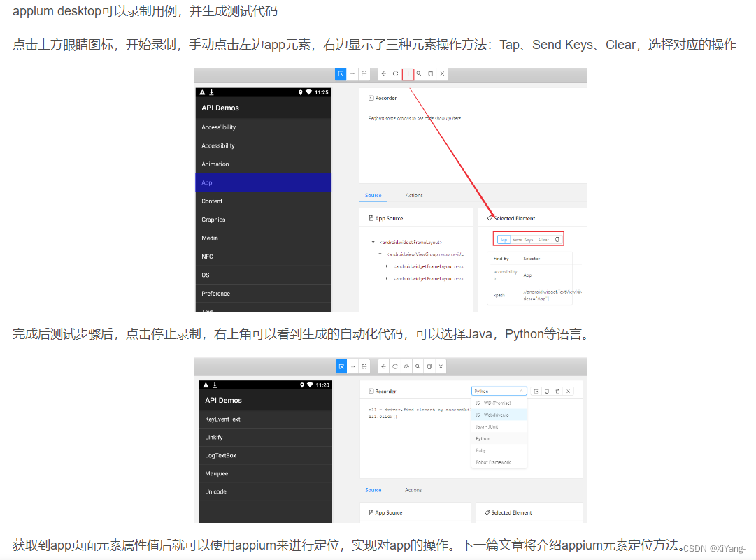Click the search magnifier in the 11:20 screenshot toolbar

tap(418, 367)
